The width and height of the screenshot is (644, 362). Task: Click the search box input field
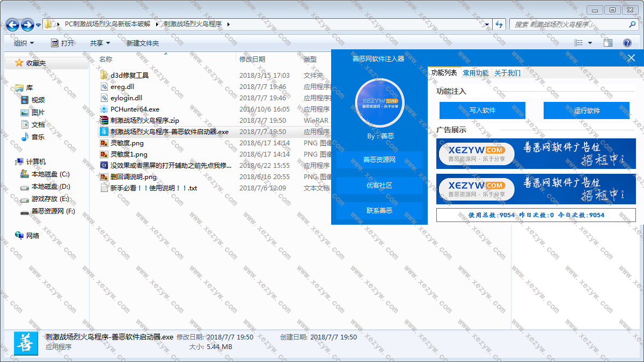point(569,25)
